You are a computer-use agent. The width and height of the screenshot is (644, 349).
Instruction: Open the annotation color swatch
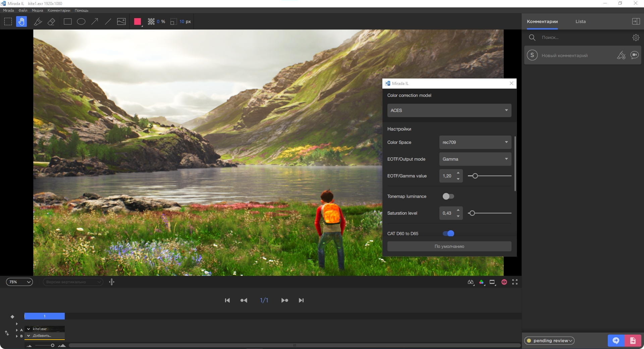138,21
